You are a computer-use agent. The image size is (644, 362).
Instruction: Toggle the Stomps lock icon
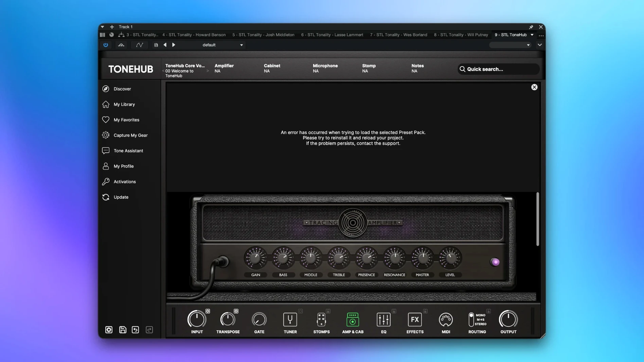[328, 311]
